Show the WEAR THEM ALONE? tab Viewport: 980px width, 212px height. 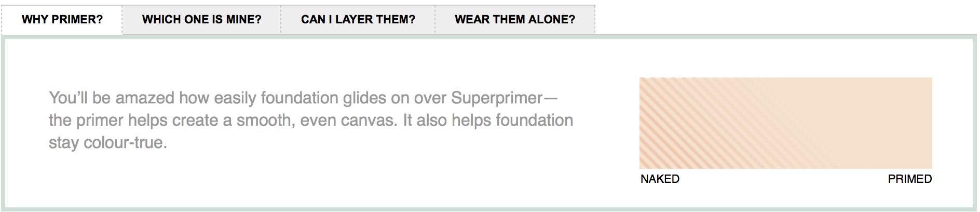click(x=515, y=20)
